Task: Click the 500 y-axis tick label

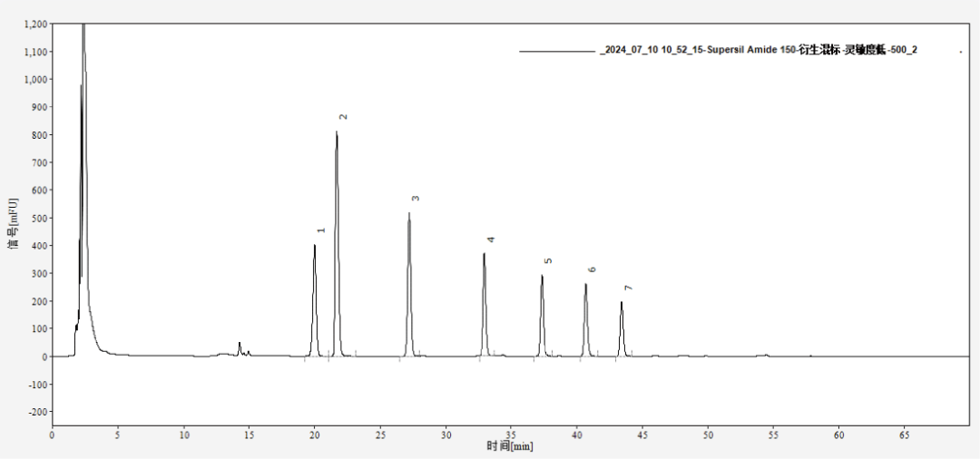Action: pyautogui.click(x=39, y=218)
